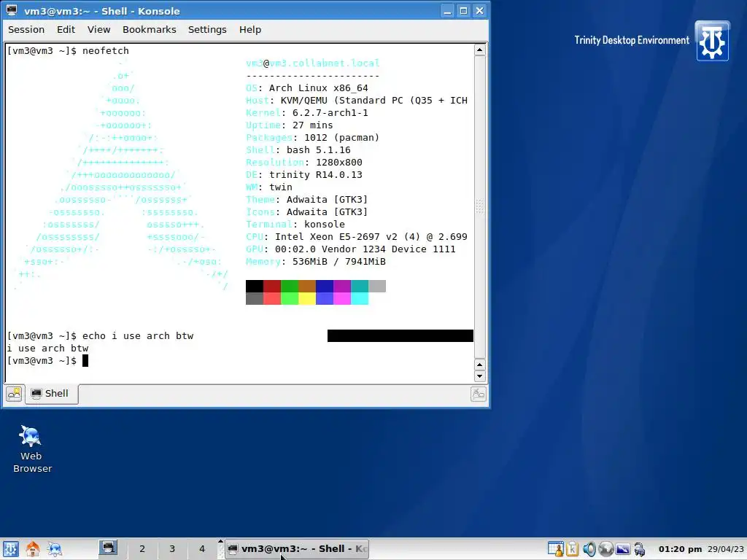This screenshot has height=560, width=747.
Task: Open the KOrganizer reminder tray icon
Action: [x=555, y=549]
